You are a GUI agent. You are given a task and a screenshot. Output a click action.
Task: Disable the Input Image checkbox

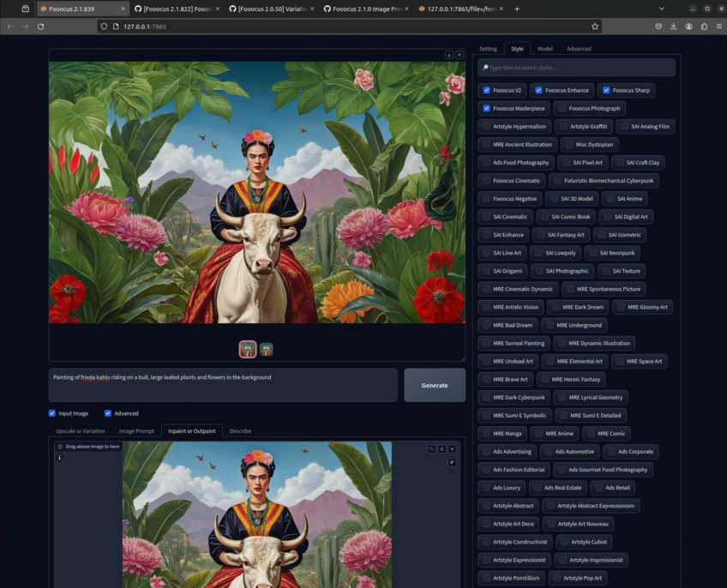click(52, 413)
